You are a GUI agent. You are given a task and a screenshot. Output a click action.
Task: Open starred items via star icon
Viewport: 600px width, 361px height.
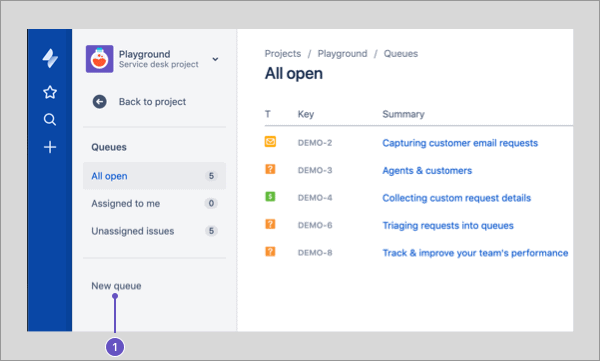click(50, 92)
